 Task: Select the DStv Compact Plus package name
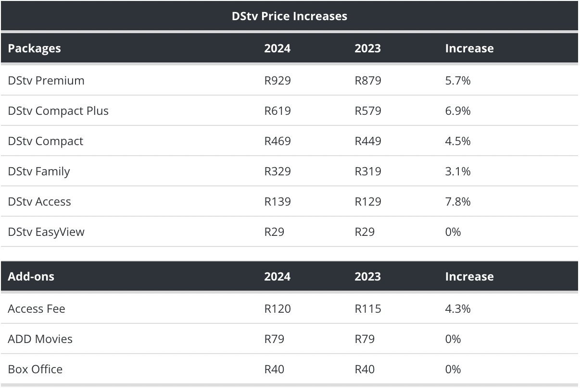point(58,111)
